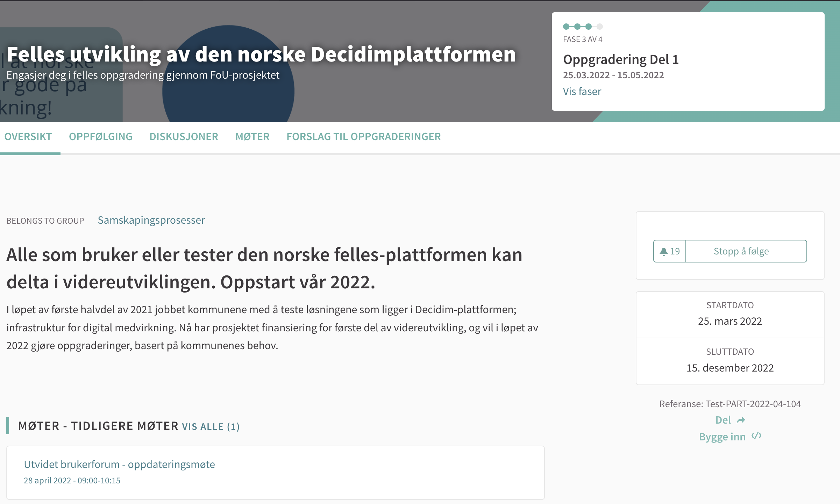Click the share arrow icon next to Del

coord(741,420)
